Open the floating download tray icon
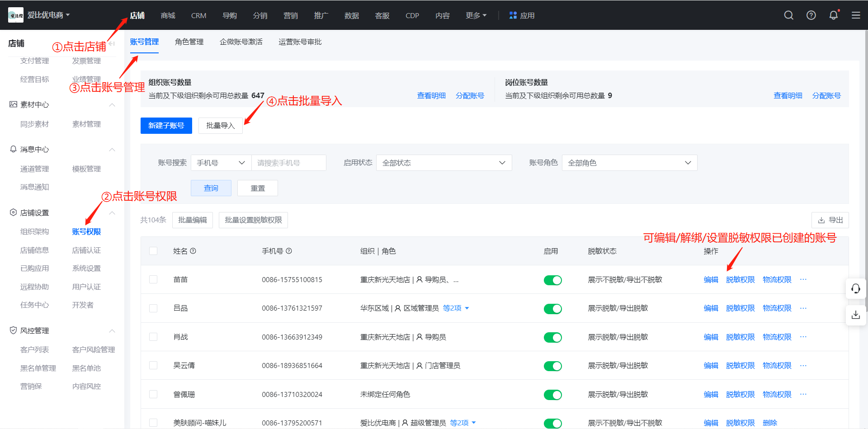This screenshot has width=868, height=429. 856,315
